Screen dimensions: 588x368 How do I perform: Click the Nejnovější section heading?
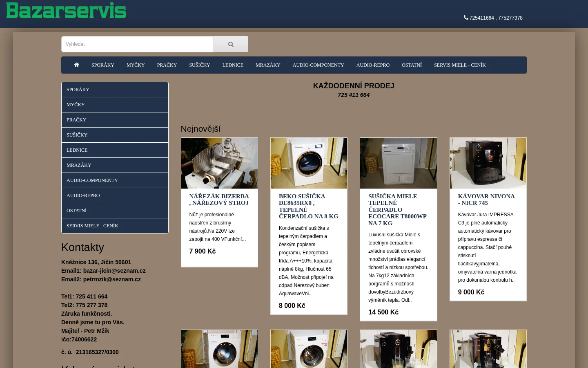pyautogui.click(x=200, y=129)
